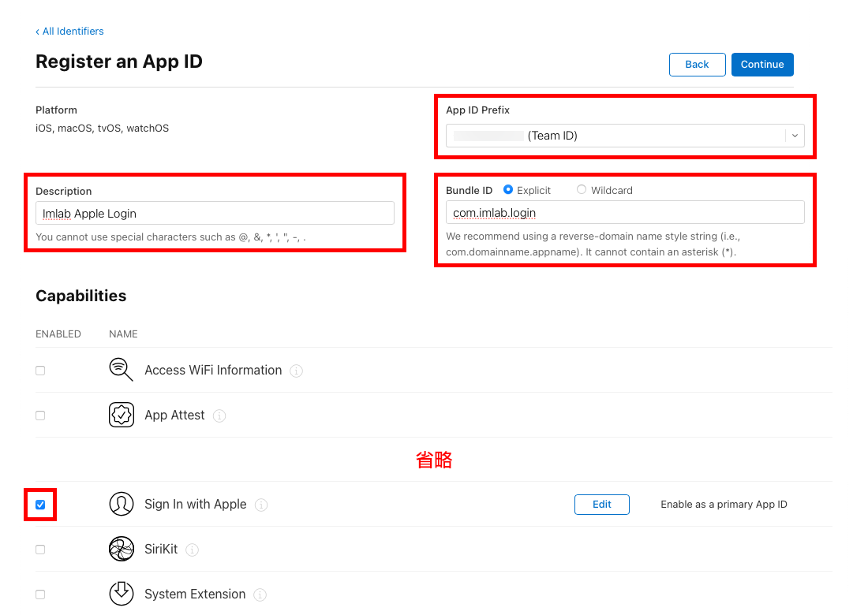The width and height of the screenshot is (868, 615).
Task: Click 'Enable as a primary App ID' text
Action: pyautogui.click(x=724, y=505)
